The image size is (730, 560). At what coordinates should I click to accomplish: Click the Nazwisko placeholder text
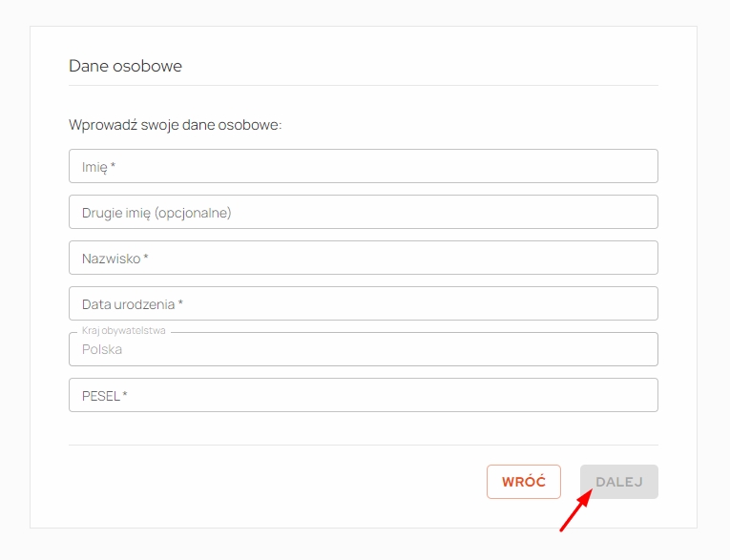[x=112, y=259]
